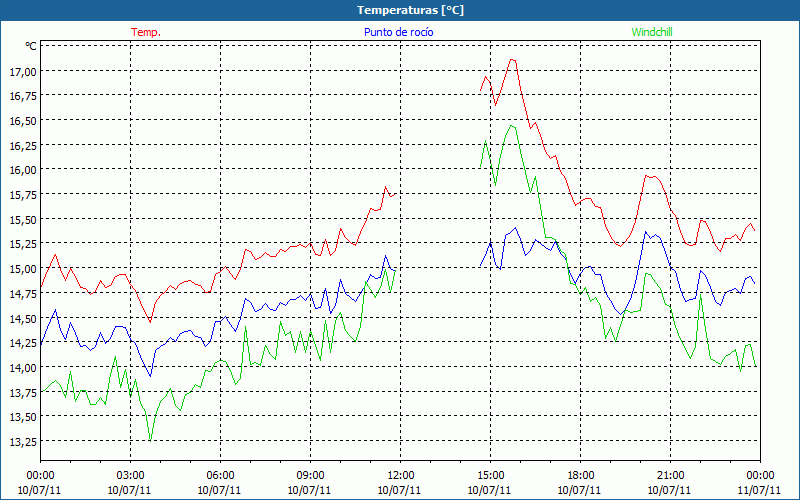The image size is (800, 500).
Task: Click the 16,25 y-axis value
Action: click(23, 146)
